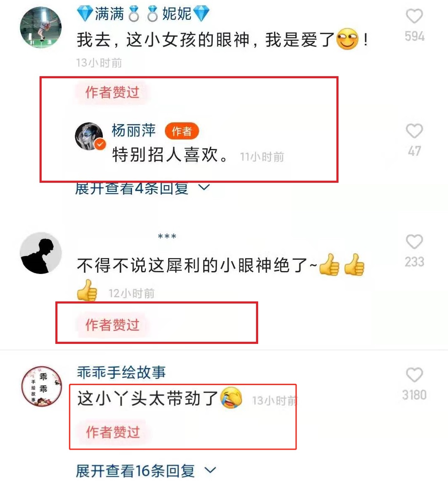This screenshot has height=500, width=448.
Task: Tap 作者赞过 tag under third comment
Action: click(113, 432)
